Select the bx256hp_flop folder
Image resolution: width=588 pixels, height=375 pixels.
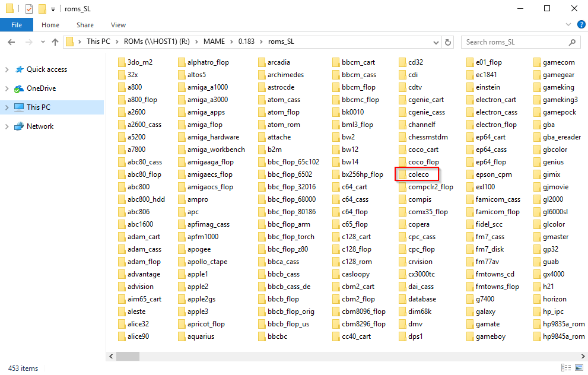coord(358,174)
